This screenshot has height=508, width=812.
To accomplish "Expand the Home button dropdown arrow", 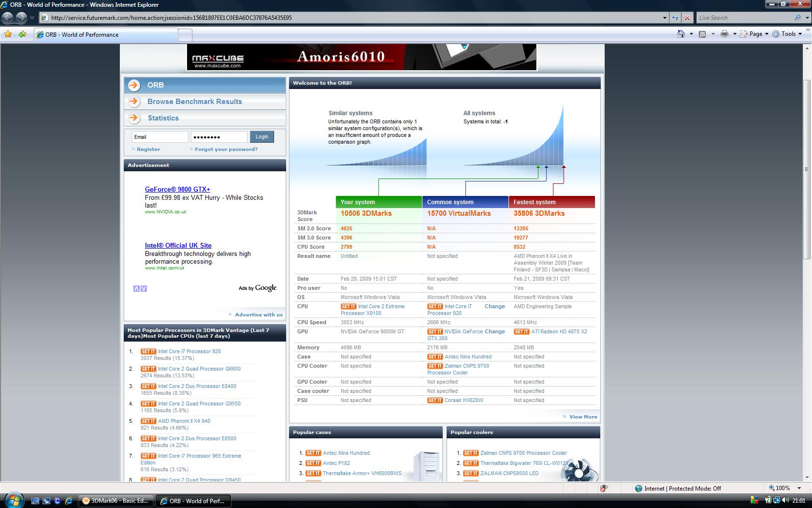I will [691, 34].
